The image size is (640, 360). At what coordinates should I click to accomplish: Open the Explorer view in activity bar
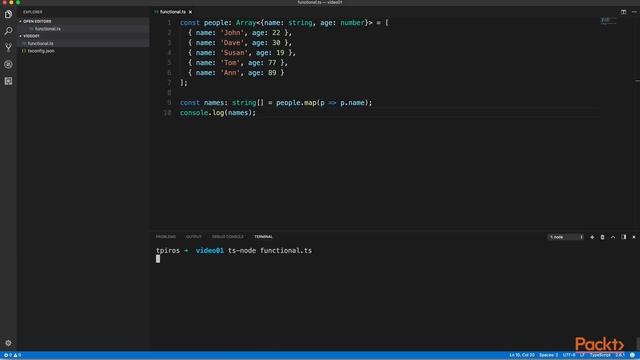tap(8, 14)
